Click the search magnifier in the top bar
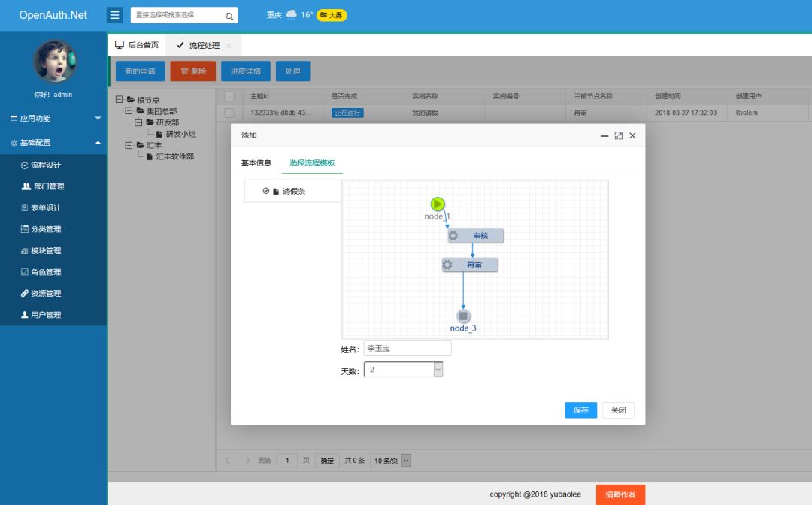The height and width of the screenshot is (505, 812). point(228,14)
